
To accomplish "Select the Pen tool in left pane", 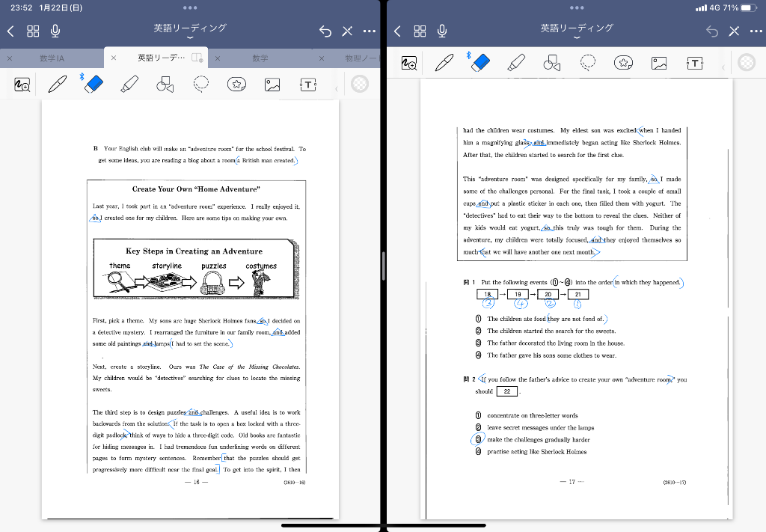I will click(57, 85).
